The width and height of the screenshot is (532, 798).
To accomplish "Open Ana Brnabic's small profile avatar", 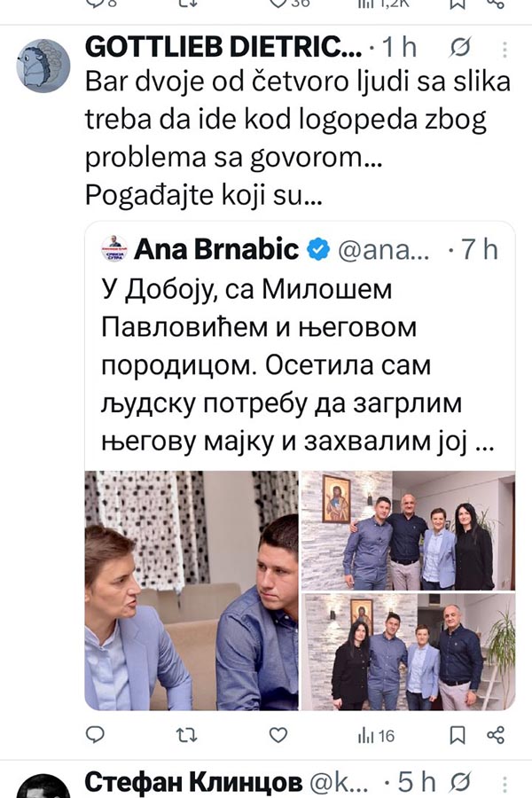I will 114,248.
